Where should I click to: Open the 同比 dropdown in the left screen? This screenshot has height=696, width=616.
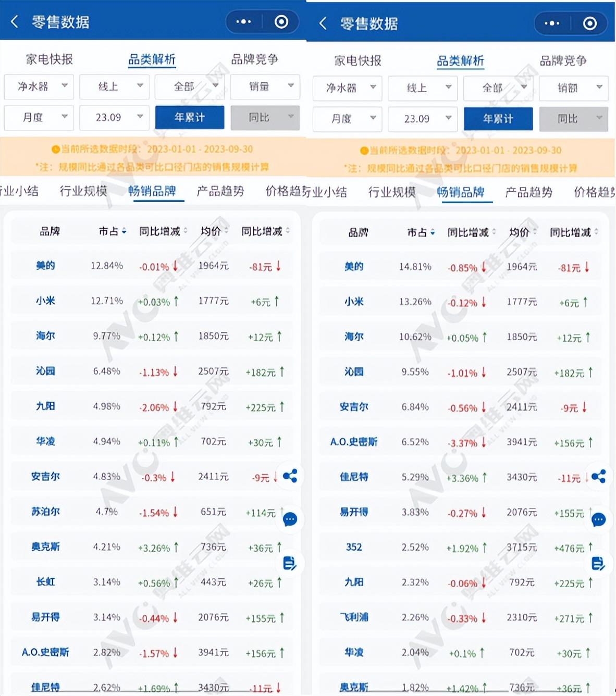tap(265, 118)
